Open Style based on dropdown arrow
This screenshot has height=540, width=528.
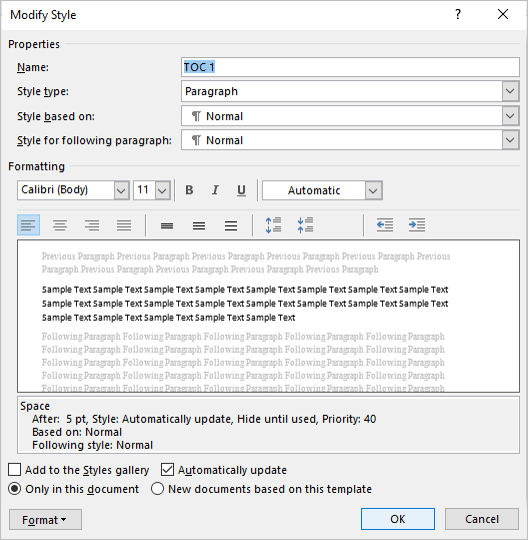coord(510,116)
